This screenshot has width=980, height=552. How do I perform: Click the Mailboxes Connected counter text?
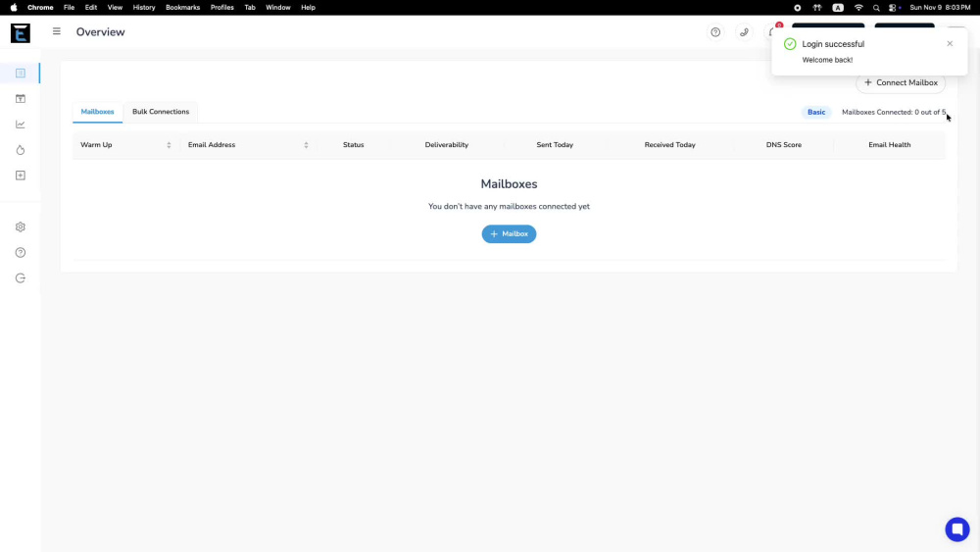pos(894,113)
